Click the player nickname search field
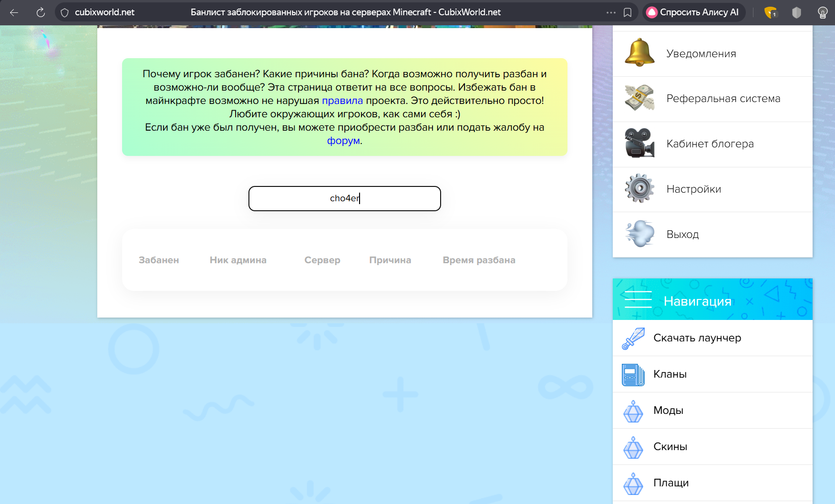Viewport: 835px width, 504px height. [x=344, y=198]
